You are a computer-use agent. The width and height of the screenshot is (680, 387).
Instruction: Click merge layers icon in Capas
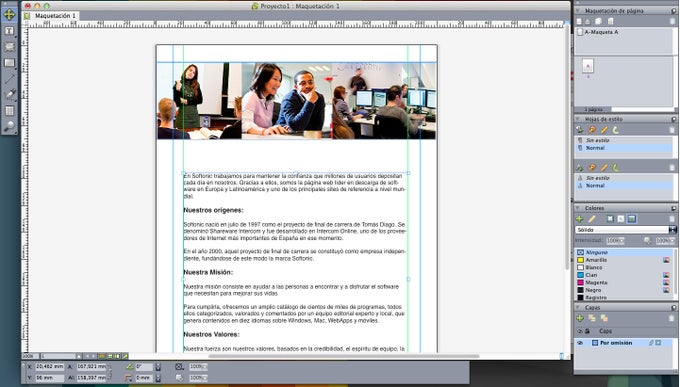click(604, 318)
